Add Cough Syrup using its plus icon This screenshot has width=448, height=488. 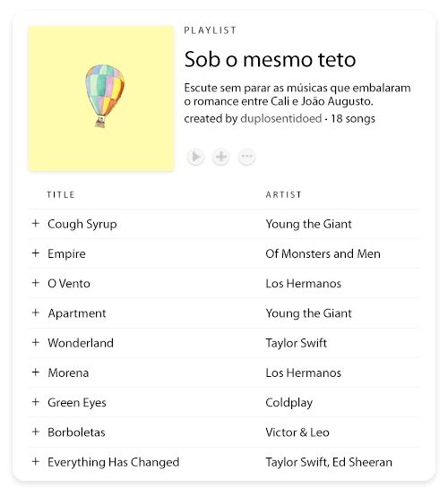coord(36,224)
